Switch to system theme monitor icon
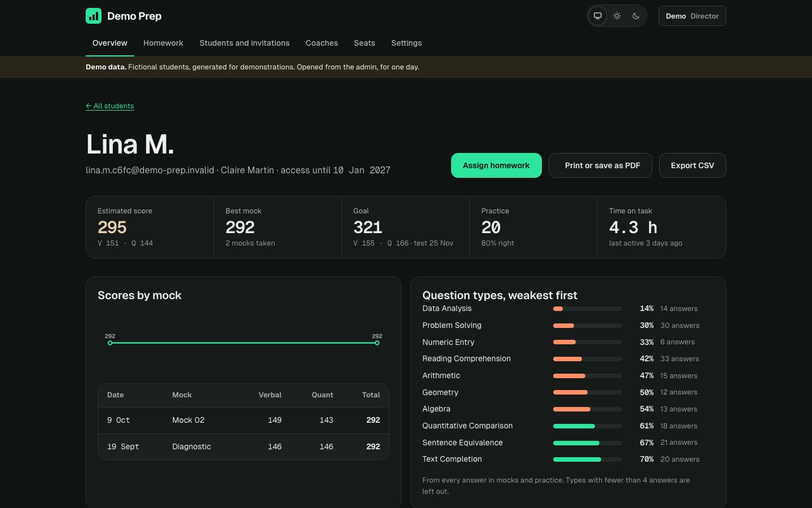 pos(598,16)
